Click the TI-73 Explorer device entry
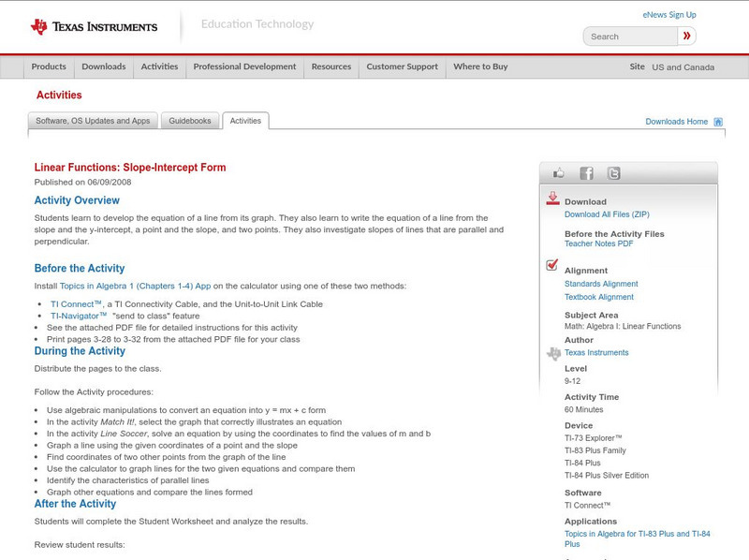The width and height of the screenshot is (749, 560). pos(594,438)
